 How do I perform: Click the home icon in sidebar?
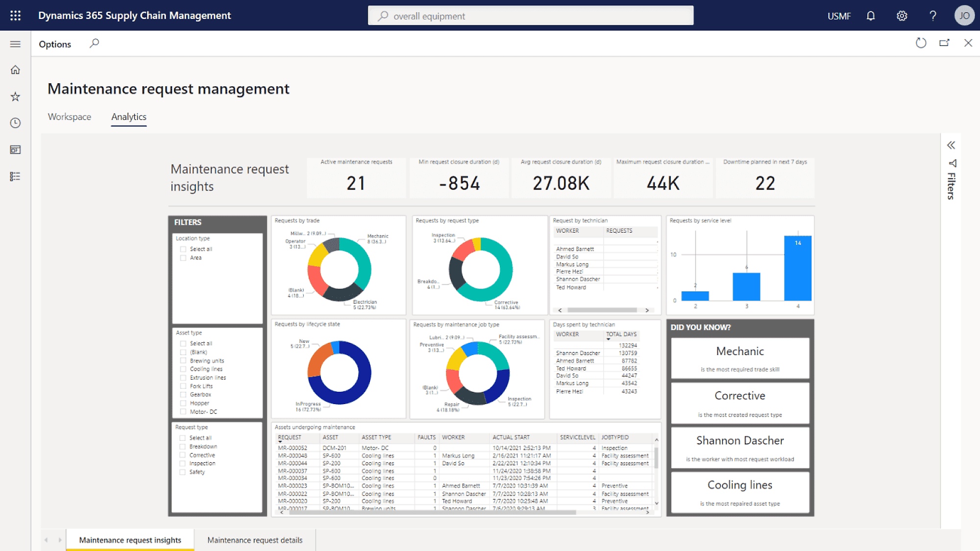(x=15, y=70)
